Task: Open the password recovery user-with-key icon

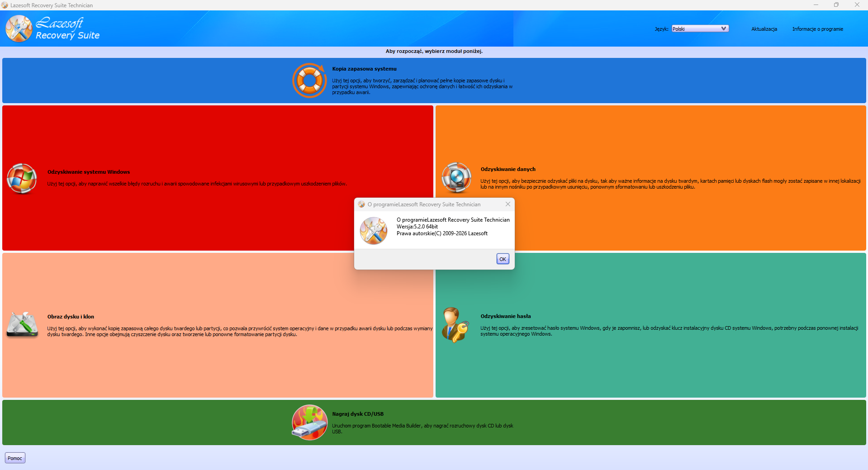Action: coord(455,325)
